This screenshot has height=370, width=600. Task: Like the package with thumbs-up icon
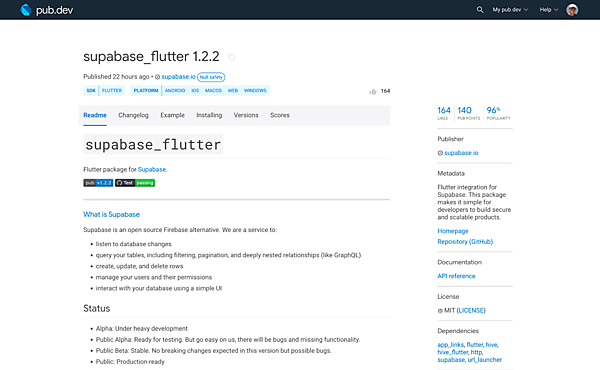point(373,91)
